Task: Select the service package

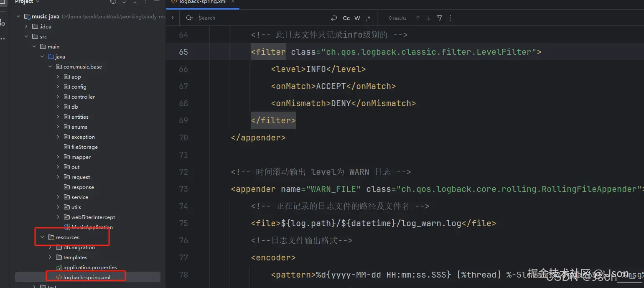Action: (x=80, y=197)
